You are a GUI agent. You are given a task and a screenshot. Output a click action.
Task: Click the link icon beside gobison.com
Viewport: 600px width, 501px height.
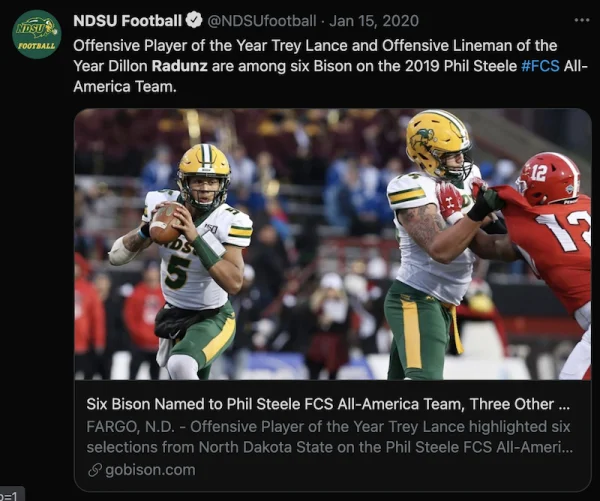tap(95, 469)
